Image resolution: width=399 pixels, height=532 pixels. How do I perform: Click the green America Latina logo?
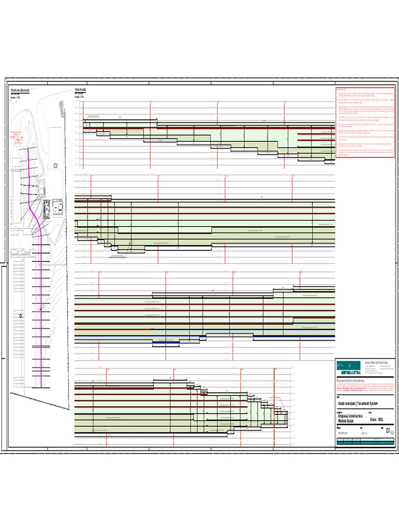349,368
